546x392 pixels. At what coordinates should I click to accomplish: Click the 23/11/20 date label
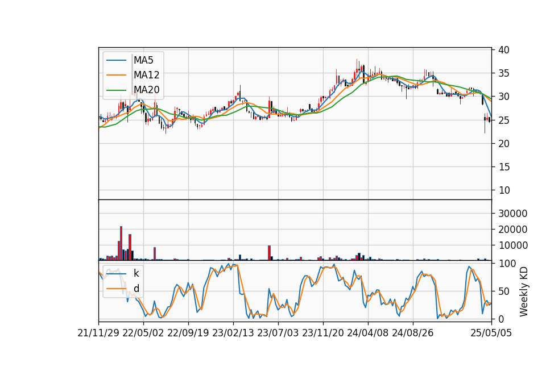click(323, 333)
